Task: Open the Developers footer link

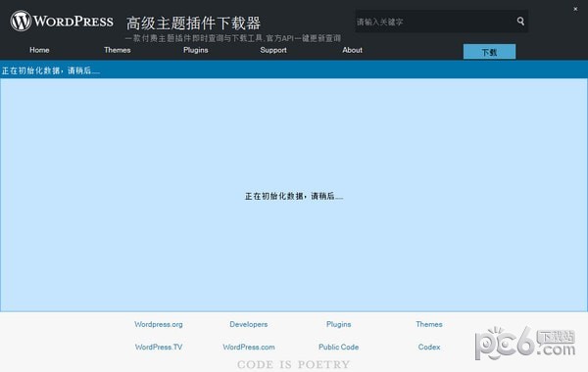Action: (x=249, y=324)
